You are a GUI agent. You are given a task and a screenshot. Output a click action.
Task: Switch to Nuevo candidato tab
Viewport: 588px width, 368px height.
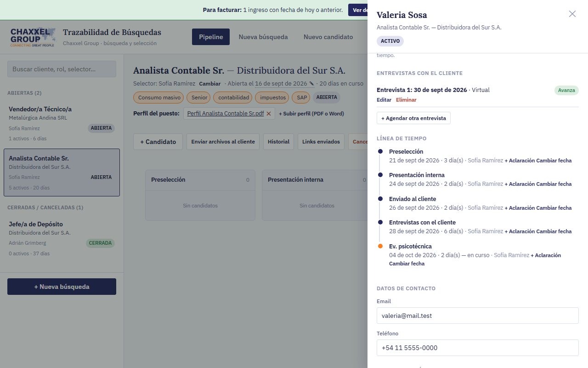point(328,37)
